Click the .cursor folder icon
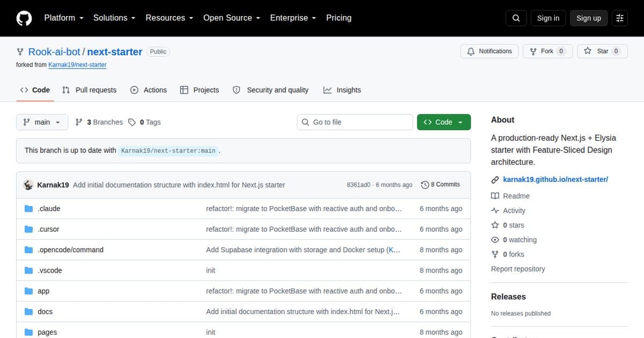 [29, 229]
